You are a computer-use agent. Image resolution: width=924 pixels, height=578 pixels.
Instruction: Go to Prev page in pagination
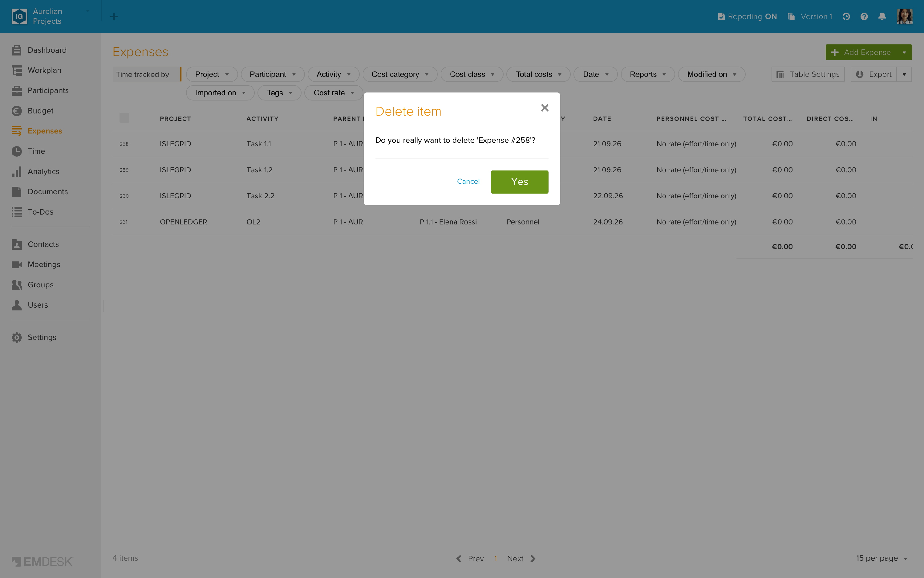coord(470,559)
